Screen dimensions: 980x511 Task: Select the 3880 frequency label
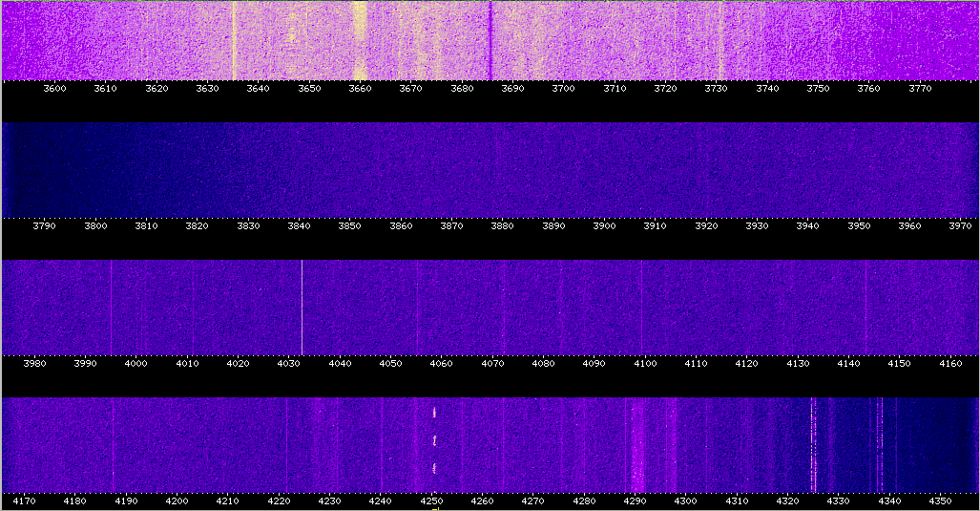click(x=503, y=226)
